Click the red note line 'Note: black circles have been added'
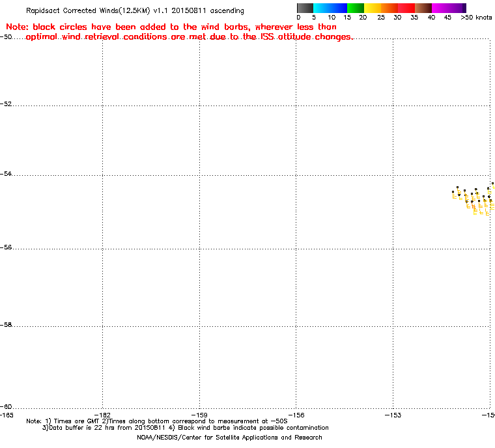Image resolution: width=495 pixels, height=448 pixels. coord(171,27)
